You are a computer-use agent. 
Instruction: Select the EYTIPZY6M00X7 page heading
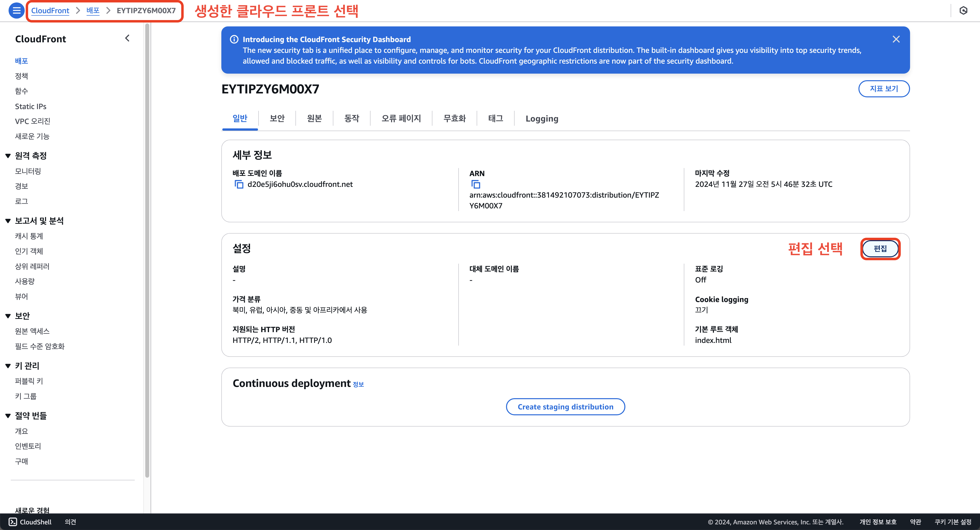point(270,89)
